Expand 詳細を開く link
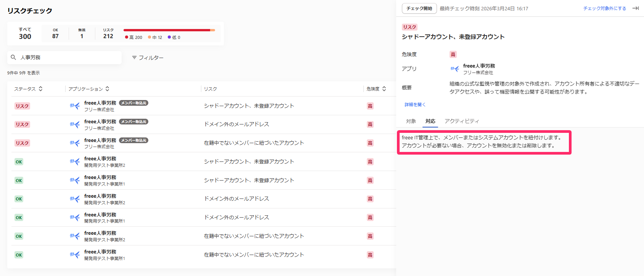644x276 pixels. (415, 105)
